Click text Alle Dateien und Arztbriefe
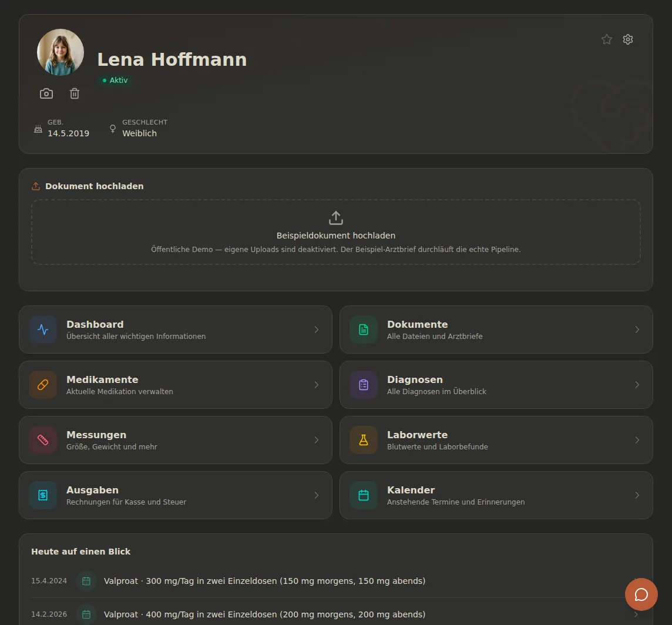Image resolution: width=672 pixels, height=625 pixels. pyautogui.click(x=435, y=337)
